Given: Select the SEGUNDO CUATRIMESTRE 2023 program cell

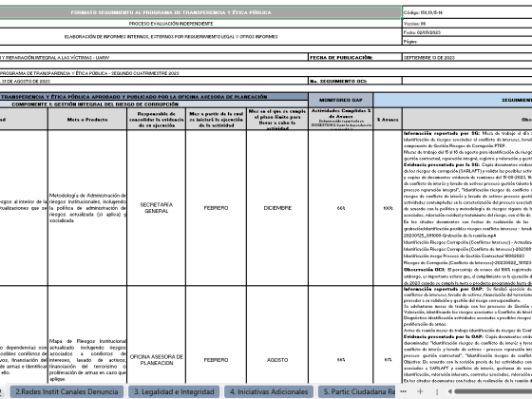Looking at the screenshot, I should click(266, 73).
